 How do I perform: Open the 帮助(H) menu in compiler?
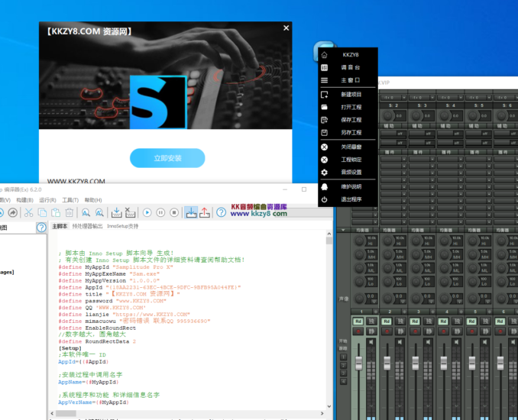pyautogui.click(x=93, y=200)
